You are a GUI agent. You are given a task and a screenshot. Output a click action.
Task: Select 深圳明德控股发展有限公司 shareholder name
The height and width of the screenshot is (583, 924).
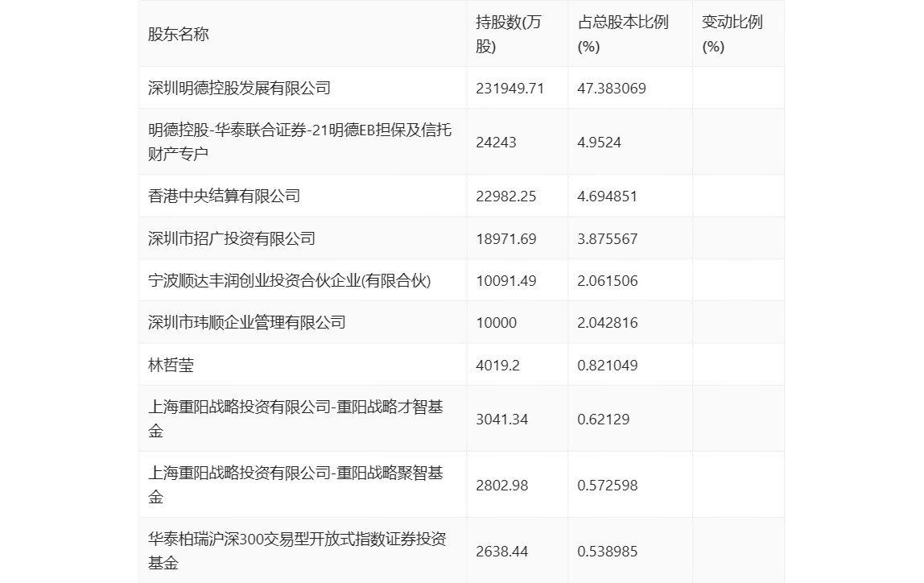pyautogui.click(x=239, y=89)
